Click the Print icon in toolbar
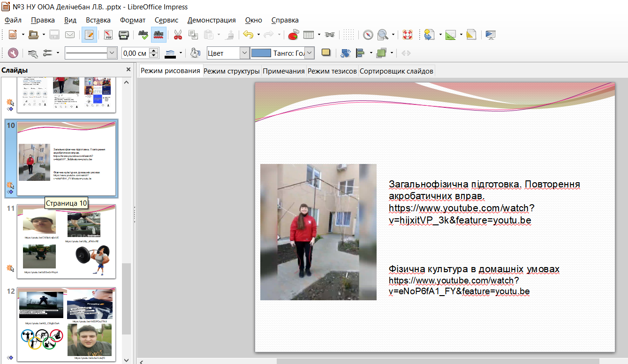 [123, 35]
